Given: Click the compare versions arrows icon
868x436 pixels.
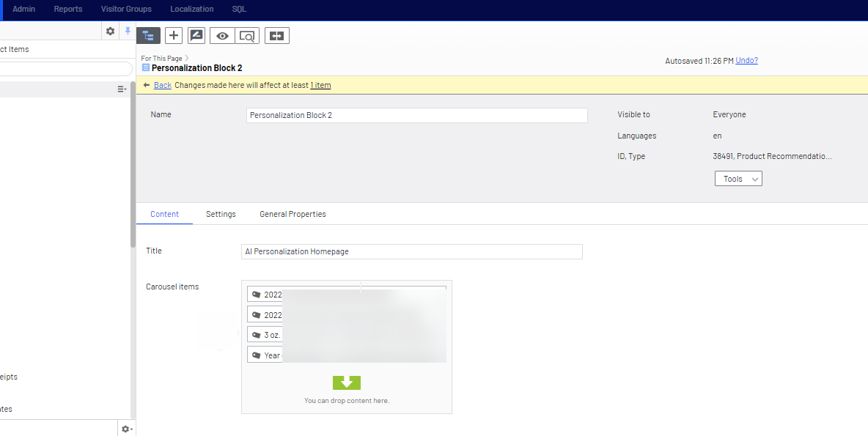Looking at the screenshot, I should (276, 35).
